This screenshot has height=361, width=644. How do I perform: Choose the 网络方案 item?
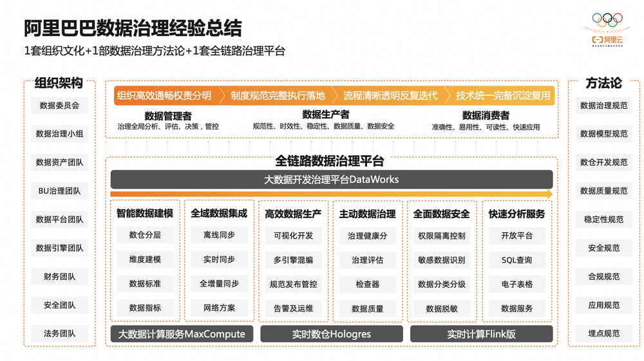coord(220,308)
